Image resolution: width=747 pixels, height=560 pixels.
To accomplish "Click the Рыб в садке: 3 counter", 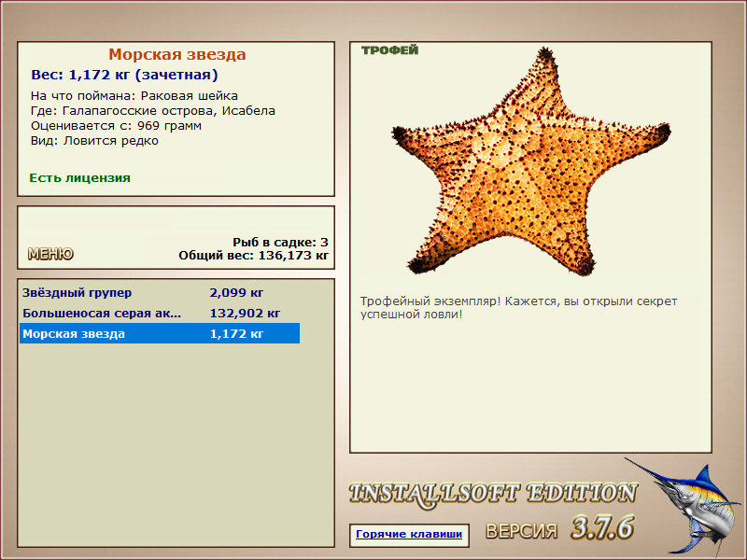I will tap(281, 243).
